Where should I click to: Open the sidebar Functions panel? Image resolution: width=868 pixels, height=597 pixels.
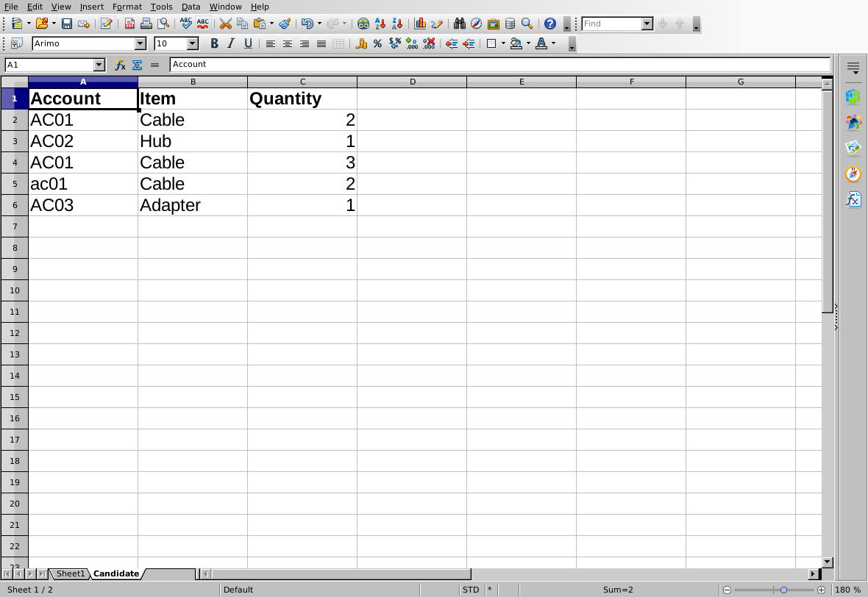tap(853, 199)
